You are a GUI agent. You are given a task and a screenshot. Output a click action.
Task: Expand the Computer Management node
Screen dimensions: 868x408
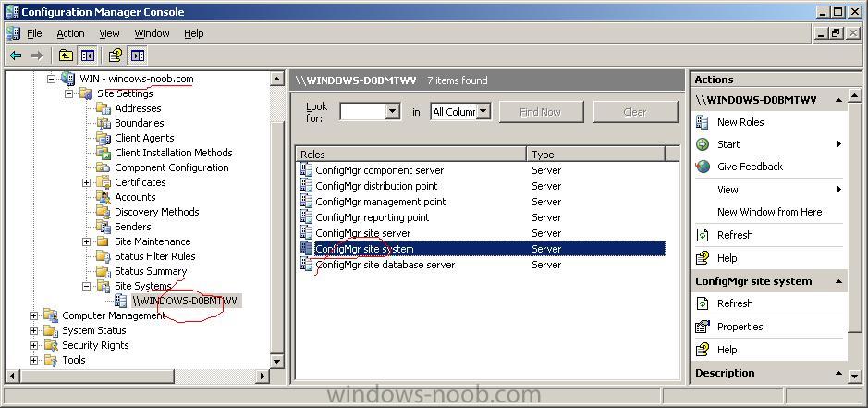(x=34, y=315)
